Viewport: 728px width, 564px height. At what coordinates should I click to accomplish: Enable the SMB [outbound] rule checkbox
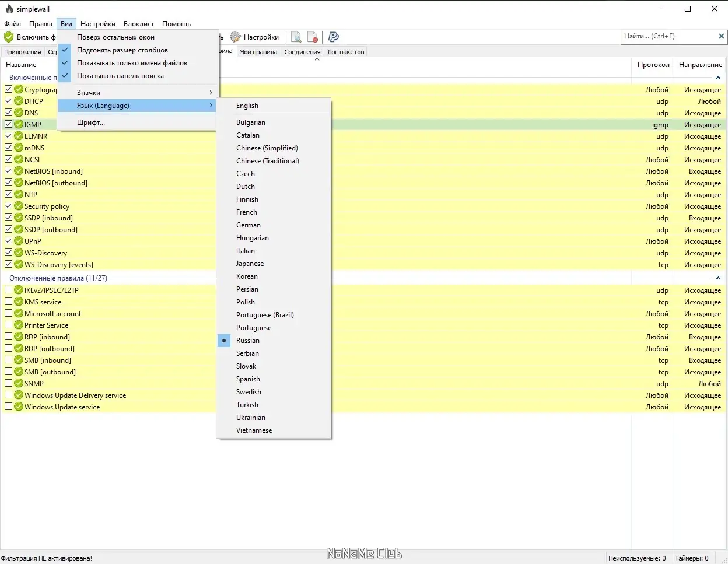9,372
